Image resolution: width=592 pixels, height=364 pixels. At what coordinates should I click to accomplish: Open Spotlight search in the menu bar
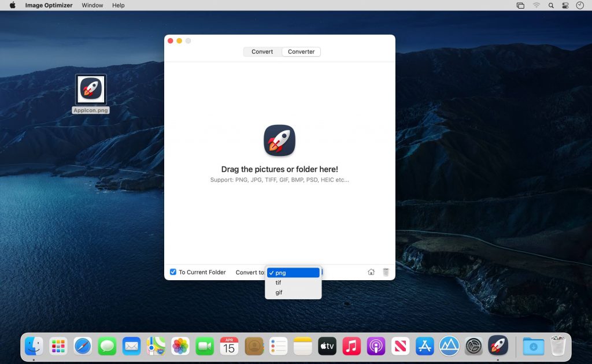[x=550, y=5]
